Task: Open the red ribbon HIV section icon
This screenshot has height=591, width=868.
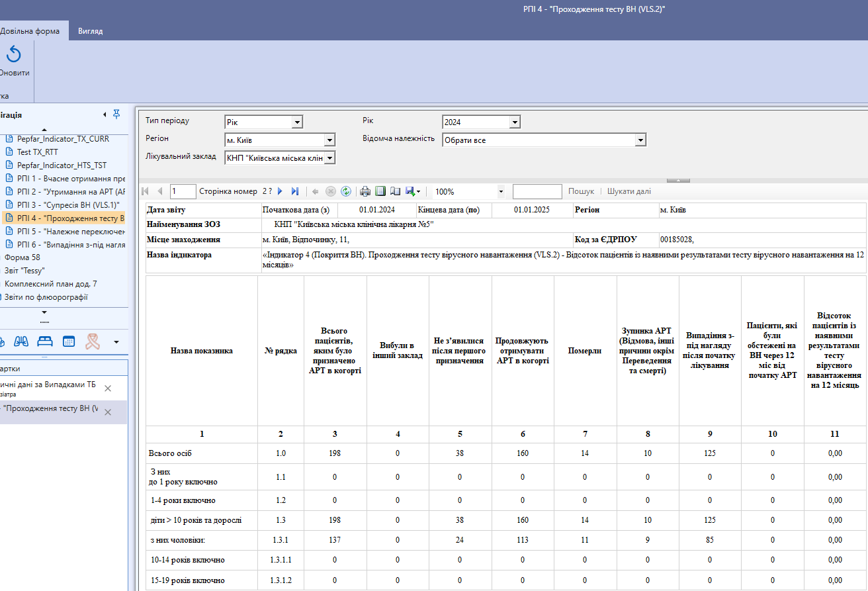Action: point(92,341)
